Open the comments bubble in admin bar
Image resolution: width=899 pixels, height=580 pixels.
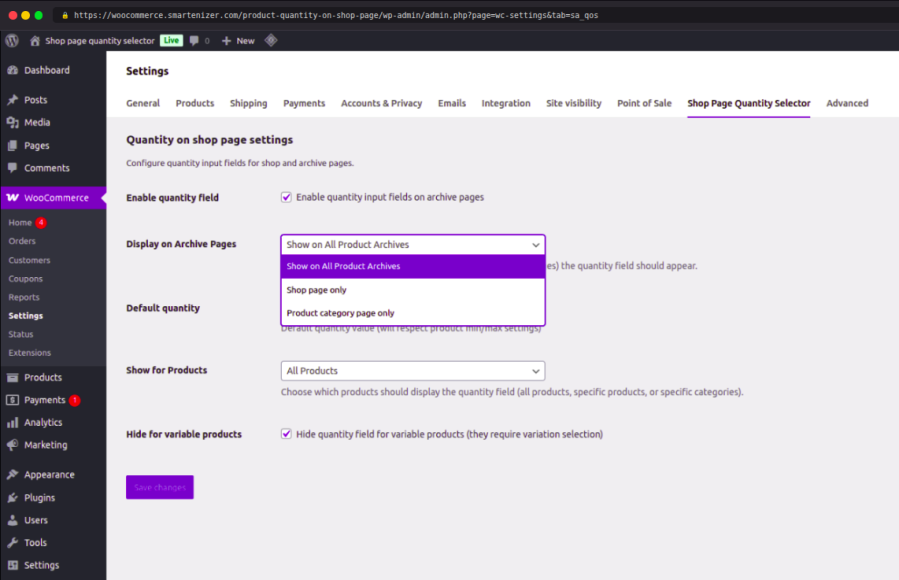pyautogui.click(x=194, y=41)
